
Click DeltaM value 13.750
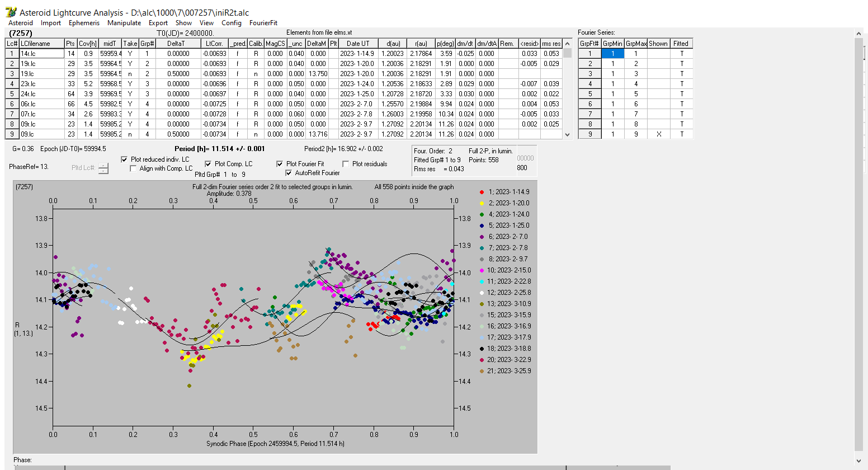tap(317, 74)
